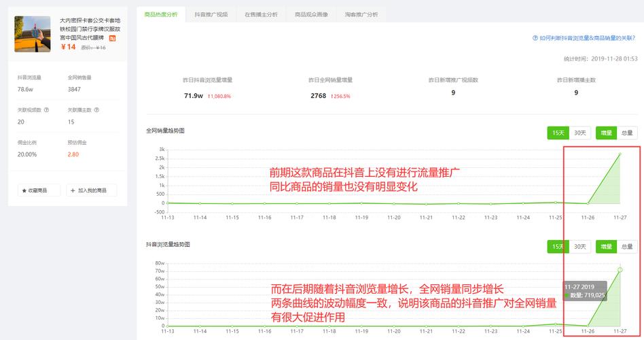Screen dimensions: 644x340
Task: Select 总量 for the 抖音浏览量趋势图
Action: coord(627,247)
